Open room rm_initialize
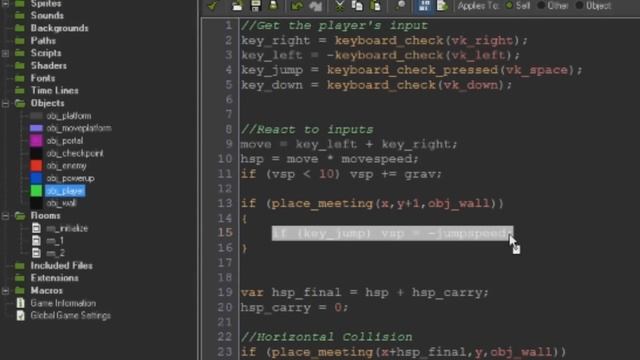The width and height of the screenshot is (640, 360). pos(67,229)
